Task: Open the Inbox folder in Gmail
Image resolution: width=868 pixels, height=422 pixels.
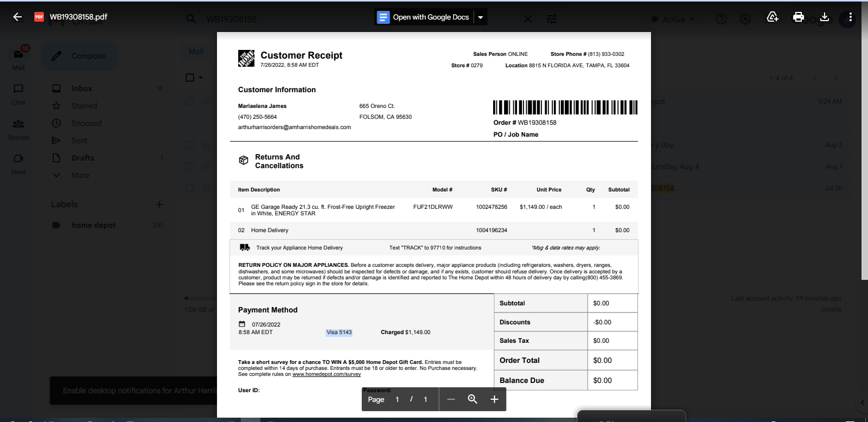Action: point(81,88)
